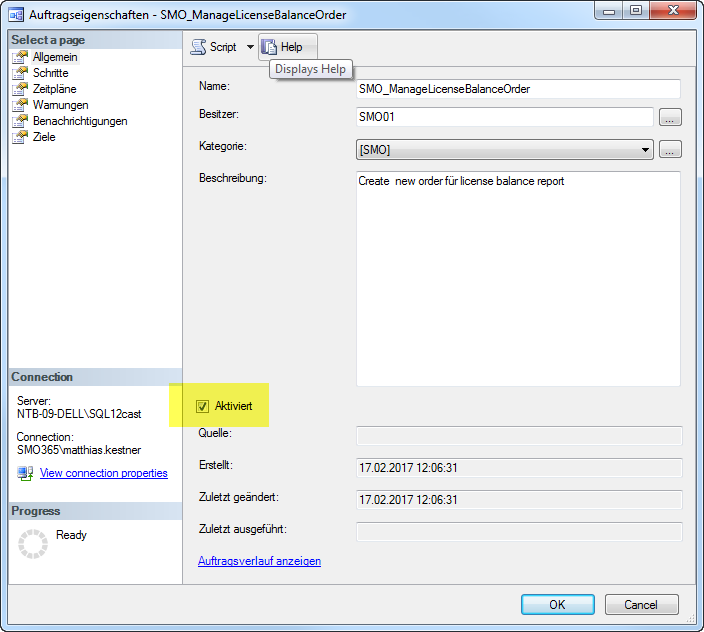Toggle the Aktiviert checkbox
Screen dimensions: 704x632
tap(202, 406)
